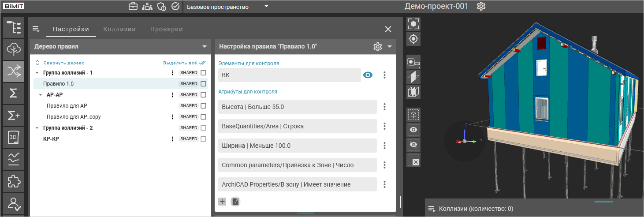644x217 pixels.
Task: Select the measurement tape tool
Action: [413, 62]
